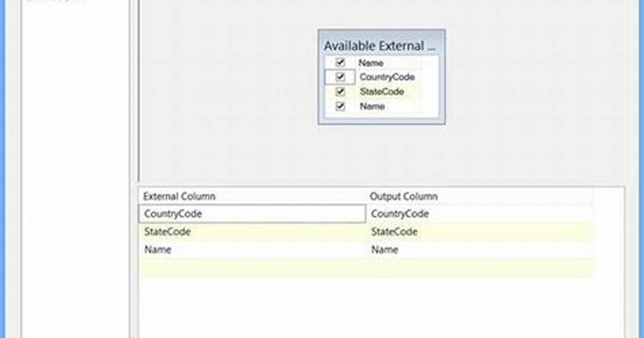Toggle the CountryCode checkbox in Available External Columns

pyautogui.click(x=340, y=77)
